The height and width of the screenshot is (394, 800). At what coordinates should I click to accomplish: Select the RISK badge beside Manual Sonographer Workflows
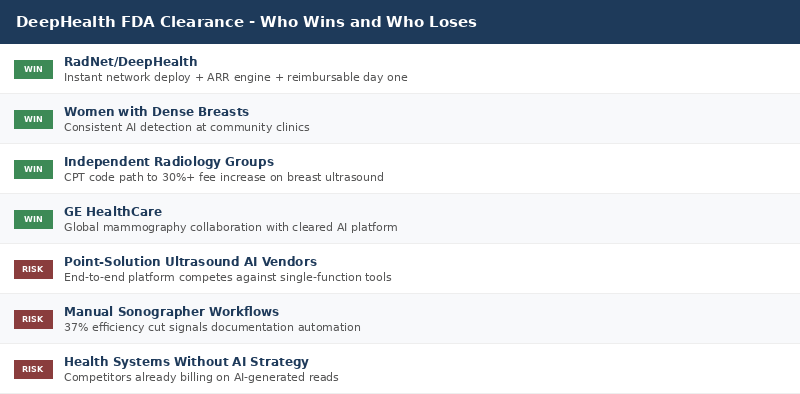coord(33,319)
